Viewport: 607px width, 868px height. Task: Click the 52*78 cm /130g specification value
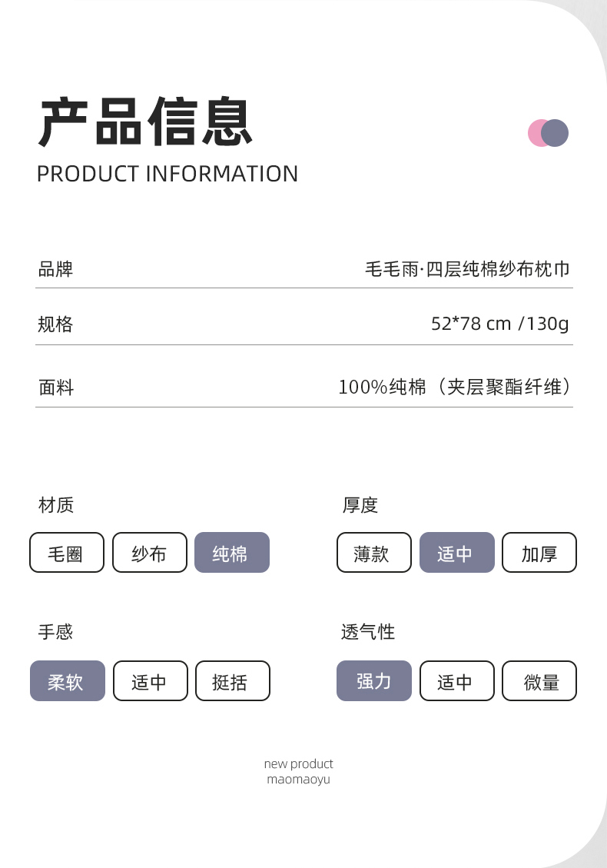click(499, 324)
